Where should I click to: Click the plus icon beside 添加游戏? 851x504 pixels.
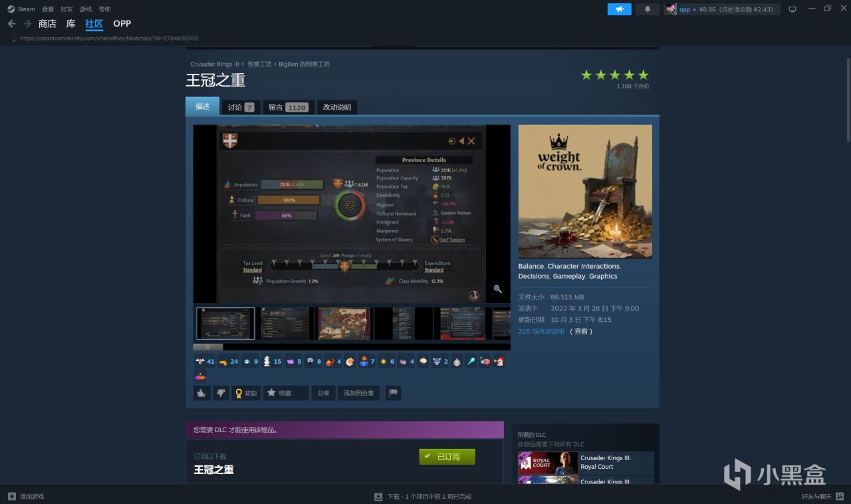tap(11, 497)
